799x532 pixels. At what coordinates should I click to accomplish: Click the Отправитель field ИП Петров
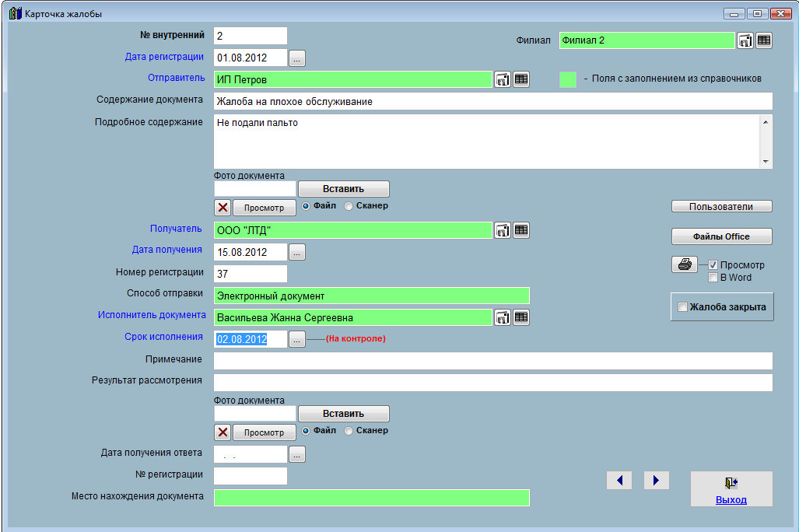(352, 79)
